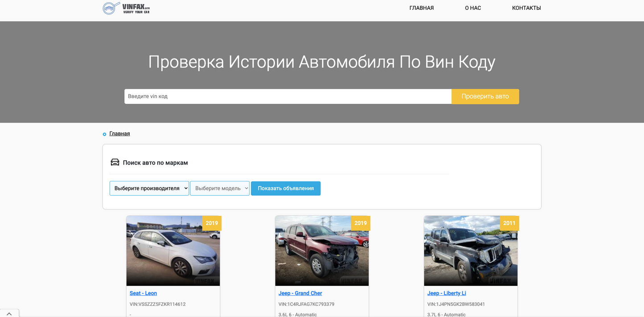Click the car icon beside Поиск авто по маркам
644x317 pixels.
[115, 162]
